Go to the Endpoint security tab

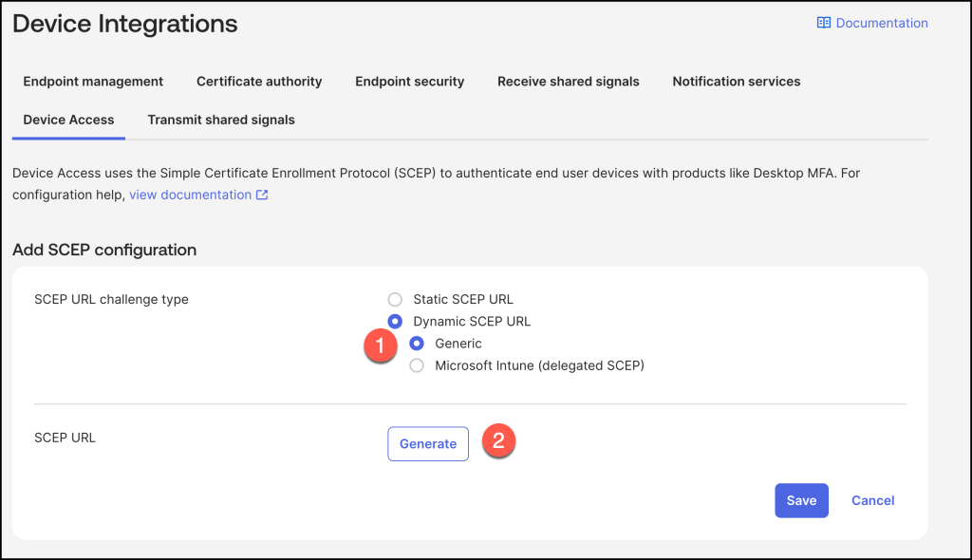pos(409,82)
